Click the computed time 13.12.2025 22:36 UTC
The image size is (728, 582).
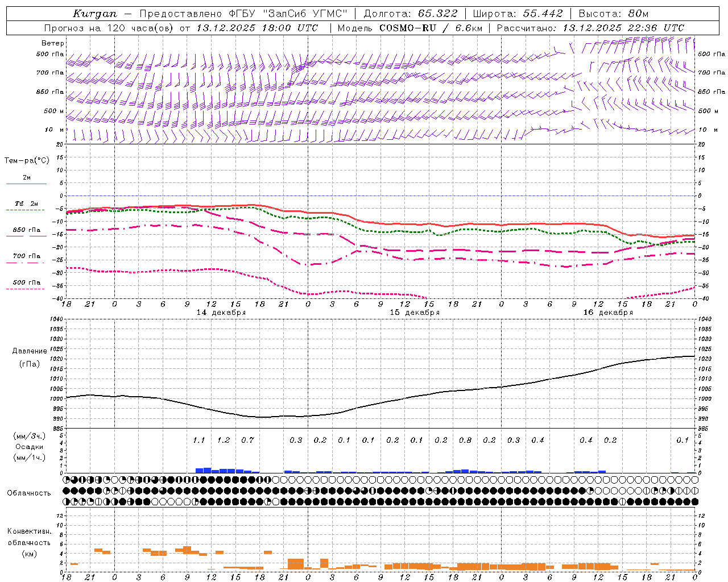[623, 28]
